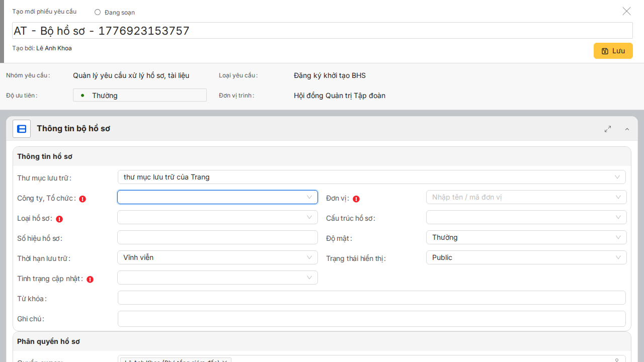Open the Độ mật dropdown showing Thường
The image size is (644, 362).
(x=526, y=237)
